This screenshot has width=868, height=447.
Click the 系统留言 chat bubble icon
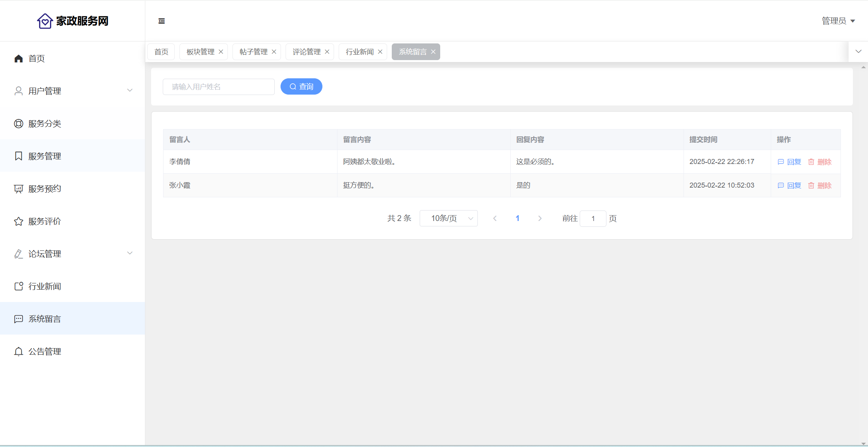[19, 319]
